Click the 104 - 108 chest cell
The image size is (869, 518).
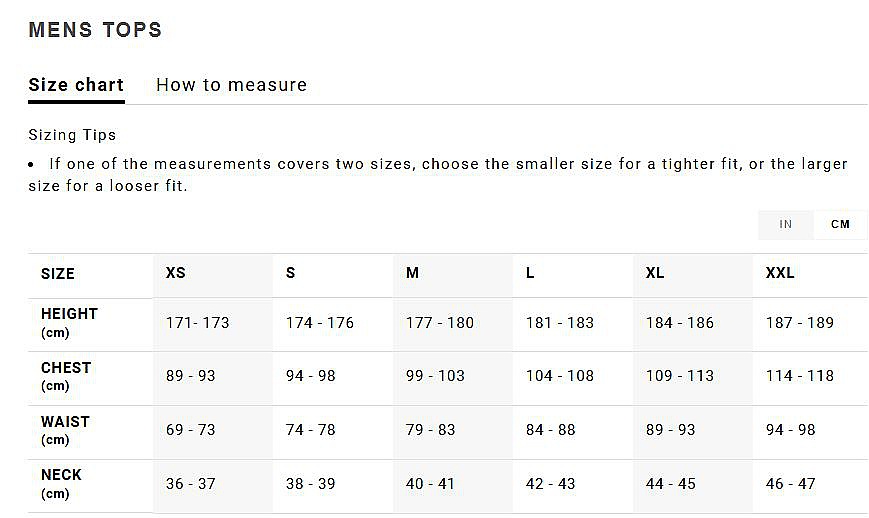(x=560, y=376)
